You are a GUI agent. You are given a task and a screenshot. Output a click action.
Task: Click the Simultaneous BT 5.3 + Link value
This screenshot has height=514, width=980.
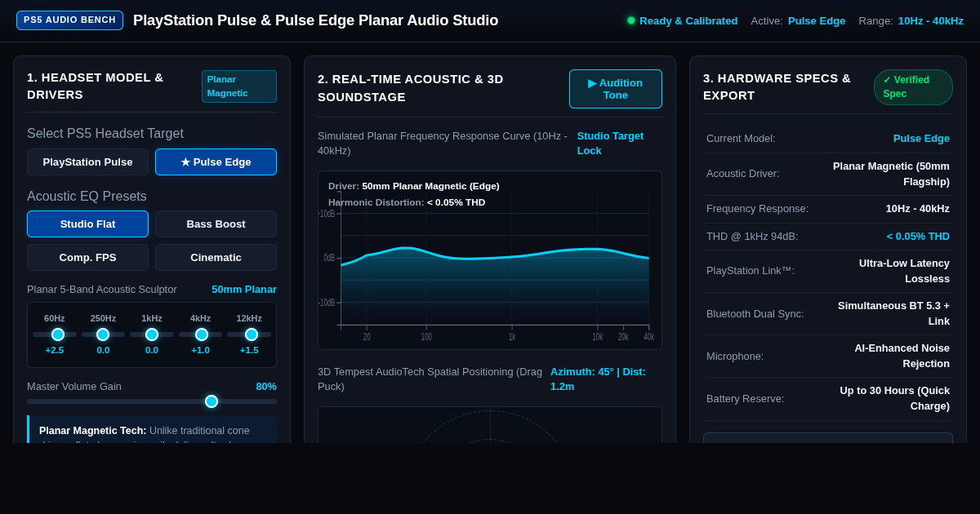click(x=893, y=313)
